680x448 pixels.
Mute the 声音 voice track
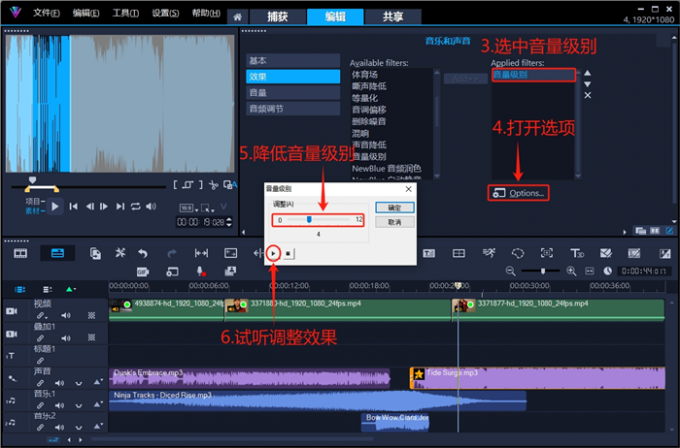click(x=59, y=383)
